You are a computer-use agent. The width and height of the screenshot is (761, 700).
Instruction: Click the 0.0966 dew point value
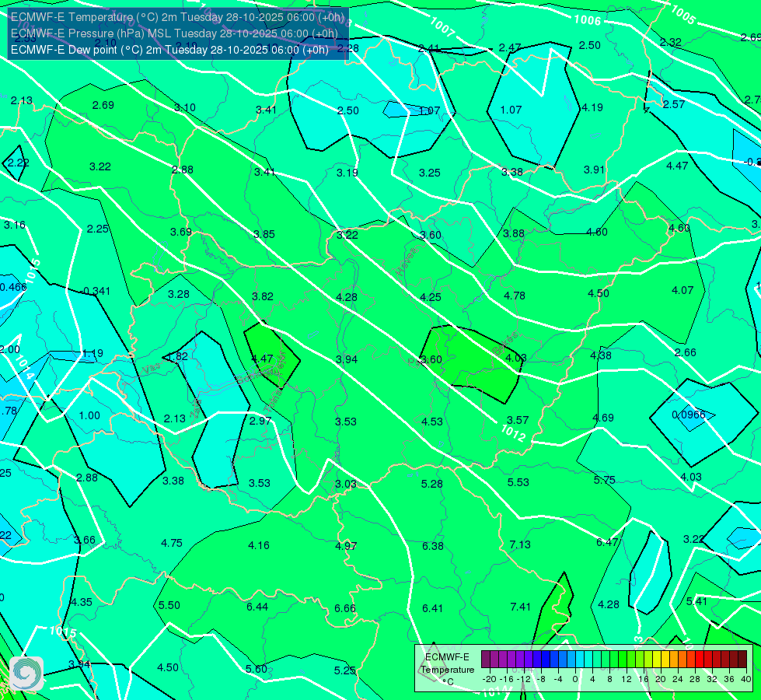tap(689, 415)
